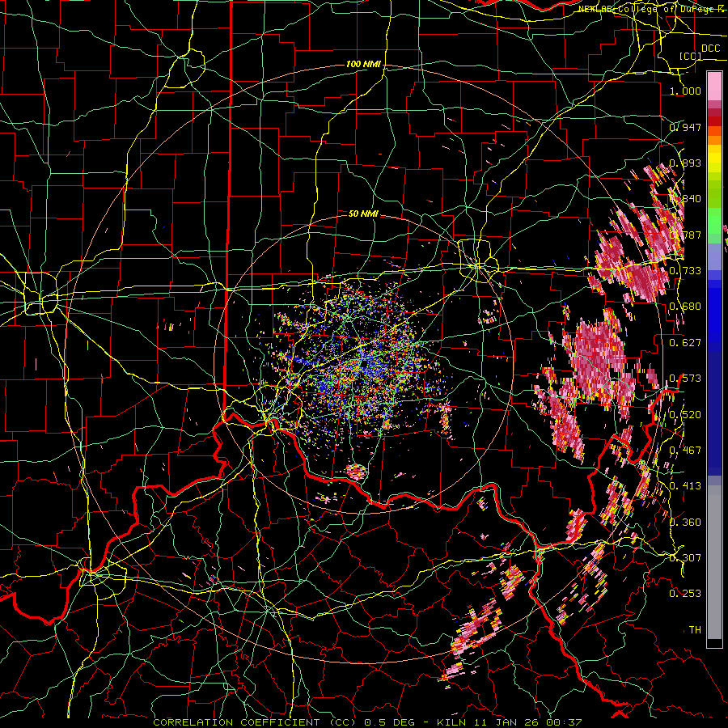728x728 pixels.
Task: Pick the orange segment of the color bar
Action: click(x=714, y=139)
